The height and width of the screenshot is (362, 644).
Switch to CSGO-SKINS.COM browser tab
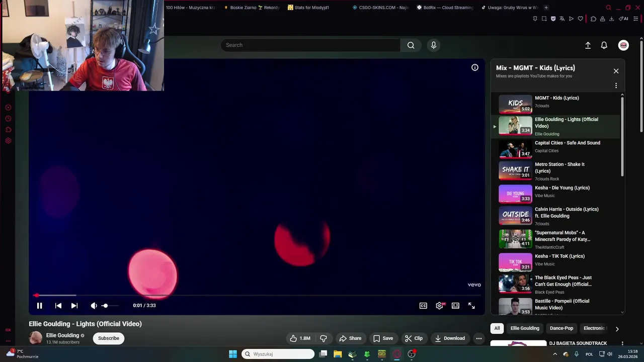point(381,8)
